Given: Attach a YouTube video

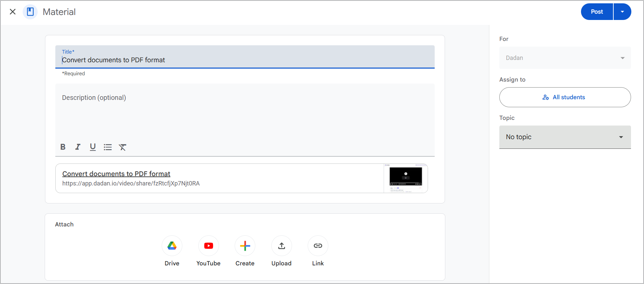Looking at the screenshot, I should point(208,246).
